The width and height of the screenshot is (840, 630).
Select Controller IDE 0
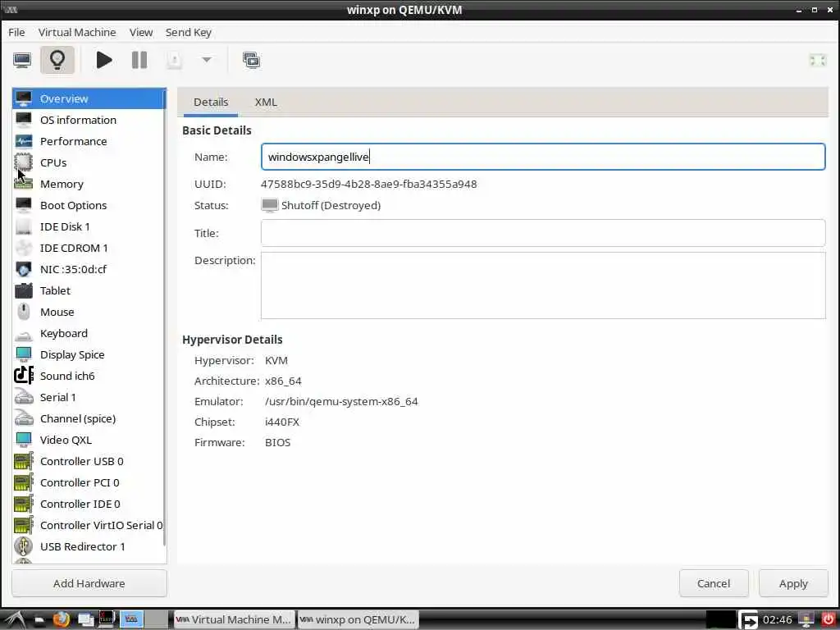(89, 504)
